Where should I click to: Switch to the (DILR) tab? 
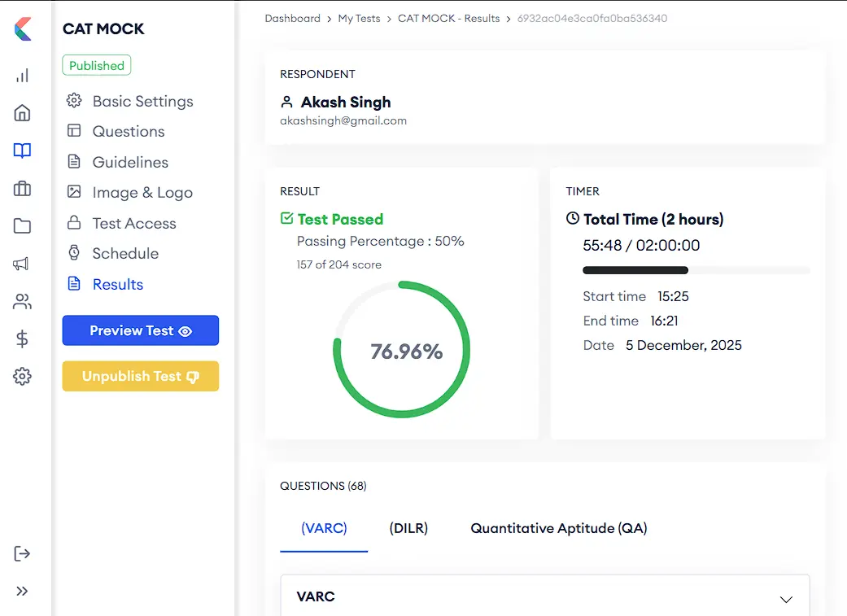click(408, 528)
